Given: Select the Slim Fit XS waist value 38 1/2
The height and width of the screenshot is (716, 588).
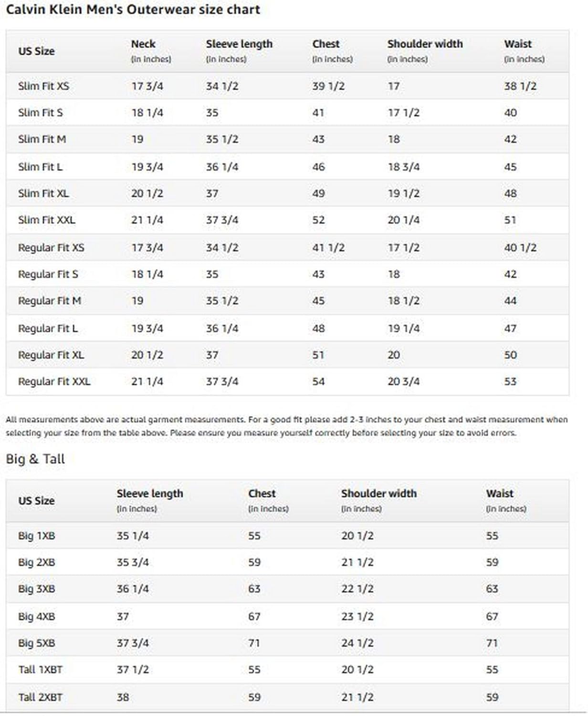Looking at the screenshot, I should click(520, 86).
